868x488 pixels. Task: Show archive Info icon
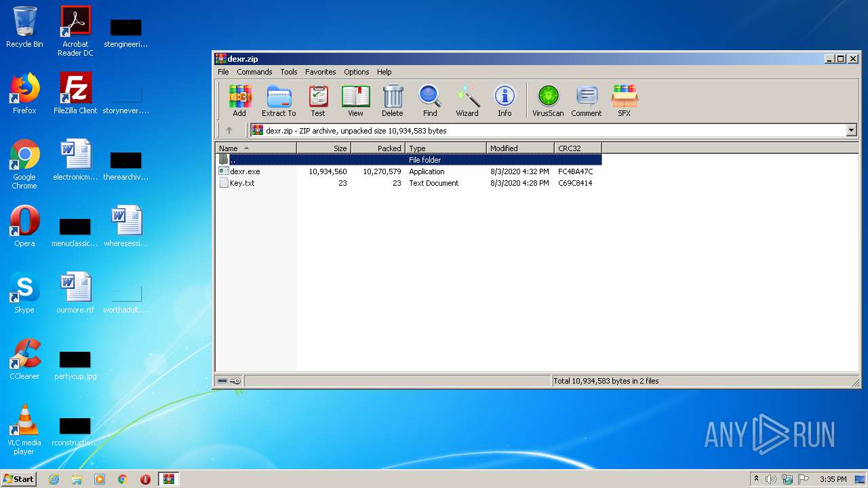[x=505, y=100]
